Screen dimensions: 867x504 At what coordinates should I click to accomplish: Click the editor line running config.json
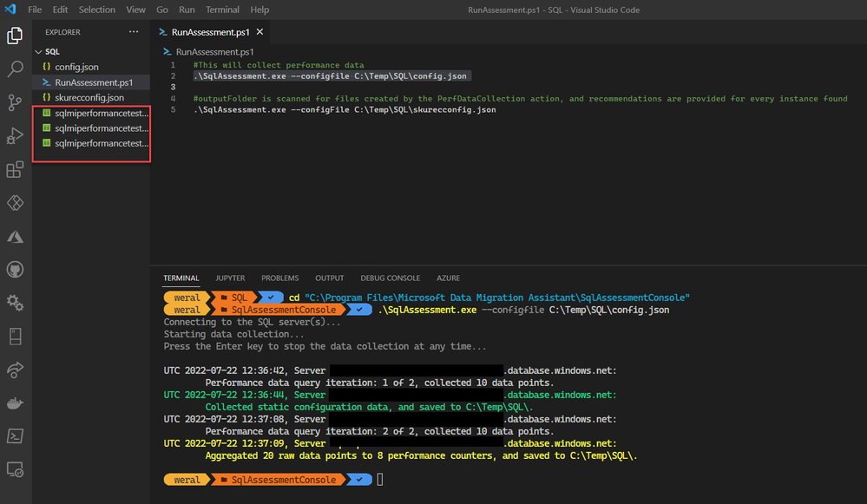[330, 76]
